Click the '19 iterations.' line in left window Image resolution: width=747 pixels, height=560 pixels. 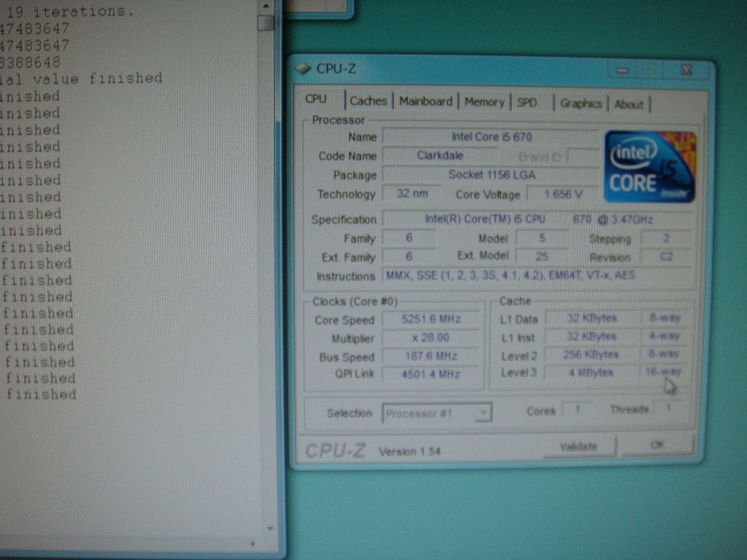71,12
